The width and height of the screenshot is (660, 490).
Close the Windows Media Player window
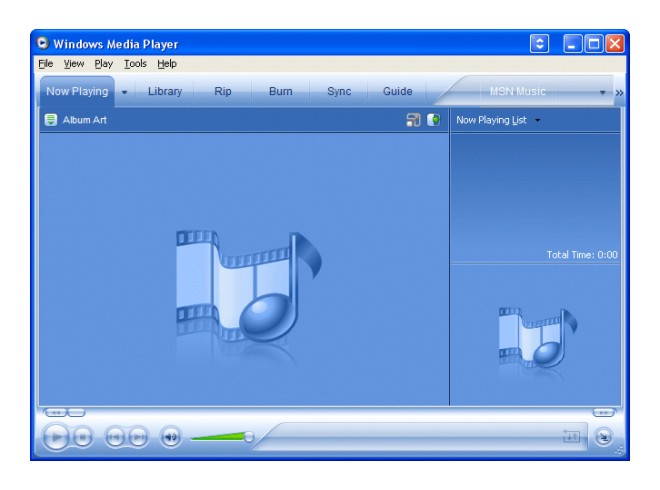615,43
